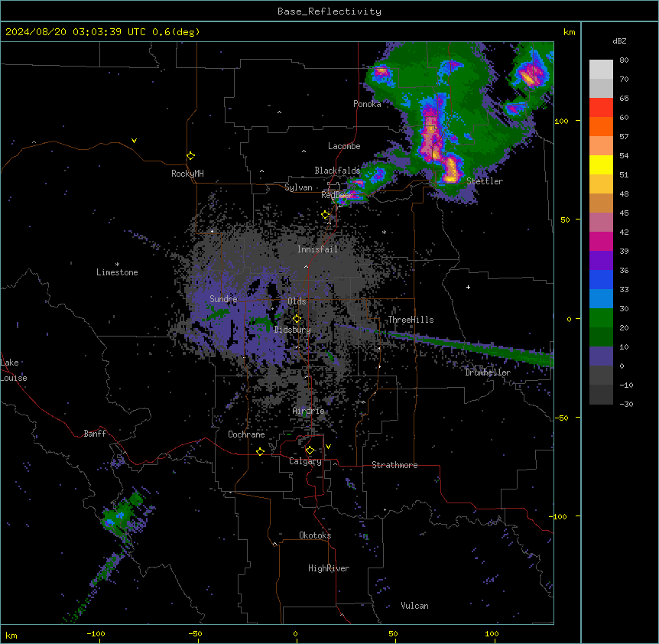
Task: Click the light gray swatch between 80 and 70
Action: (601, 70)
